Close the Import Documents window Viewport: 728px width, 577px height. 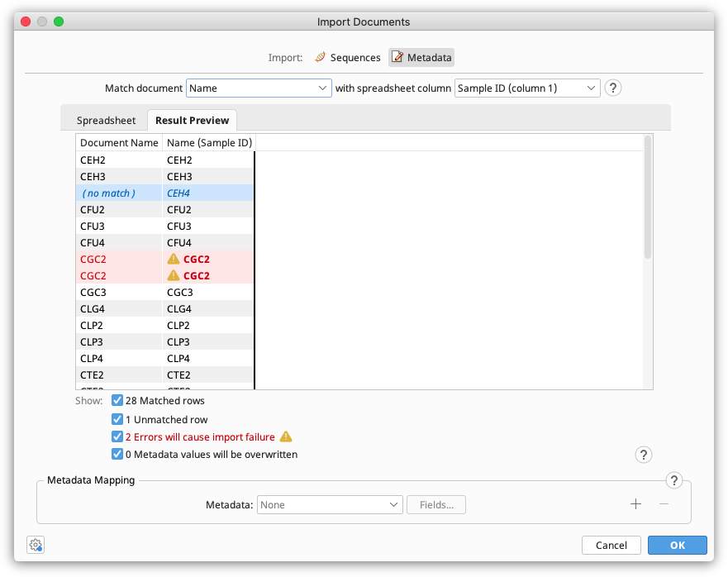click(26, 21)
